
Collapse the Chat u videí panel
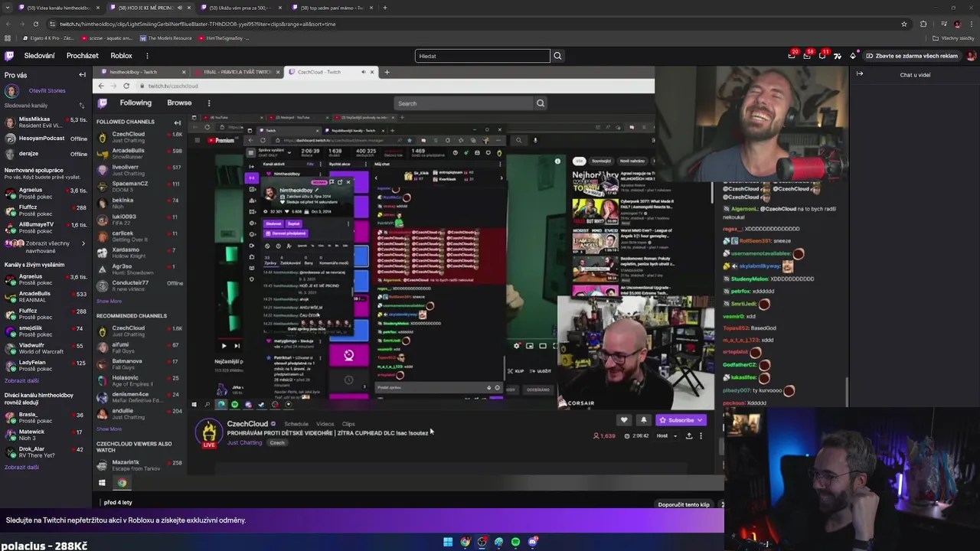click(x=860, y=74)
